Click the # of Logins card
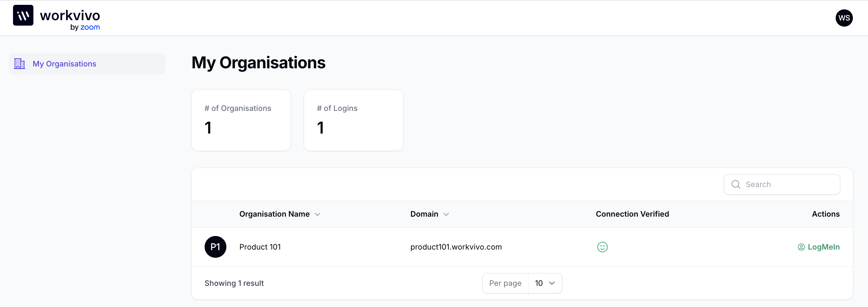 click(354, 120)
